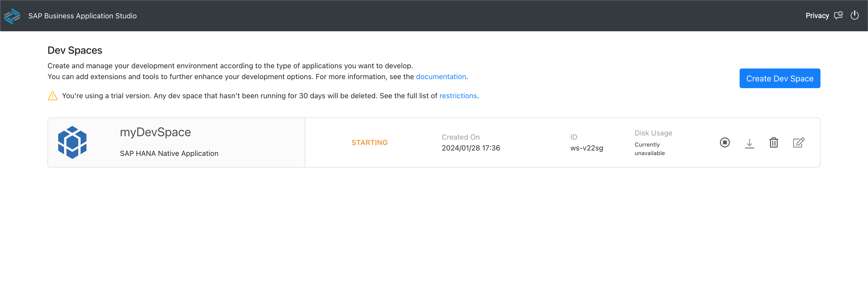Screen dimensions: 868x289
Task: Click the yellow trial warning triangle
Action: pyautogui.click(x=52, y=96)
